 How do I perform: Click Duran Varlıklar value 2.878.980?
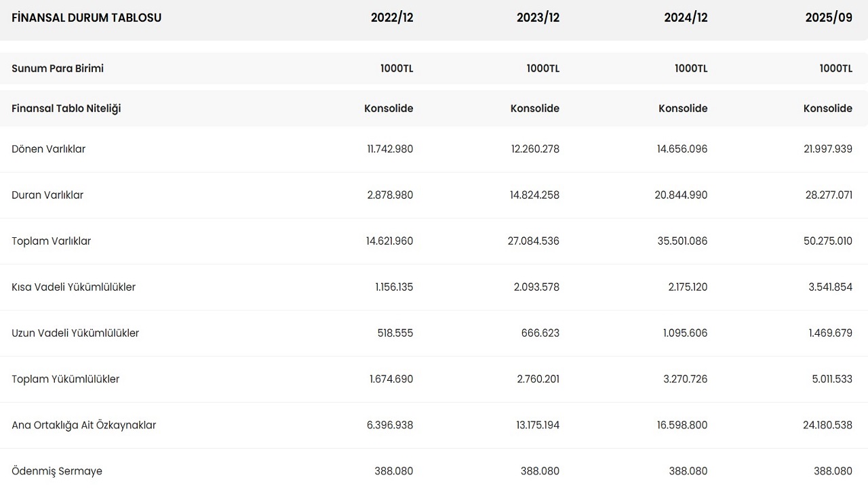tap(390, 195)
